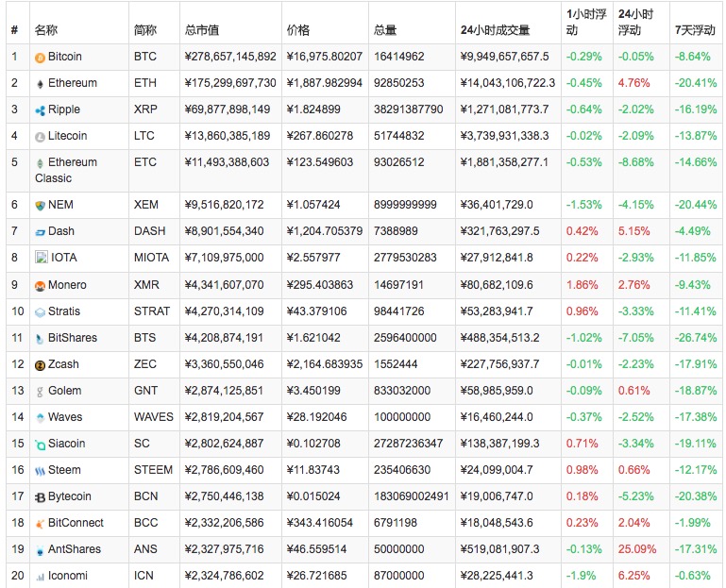Open the AntShares link
Screen dimensions: 726x588
point(74,549)
